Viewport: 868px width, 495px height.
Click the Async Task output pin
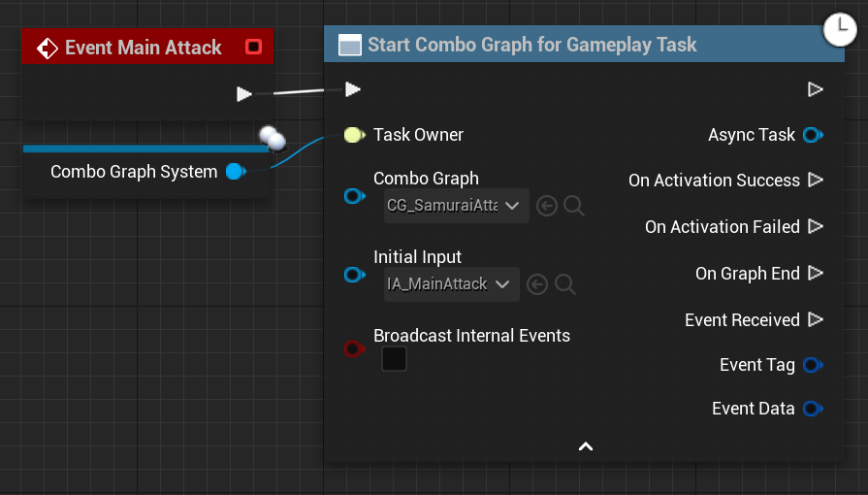pos(813,135)
